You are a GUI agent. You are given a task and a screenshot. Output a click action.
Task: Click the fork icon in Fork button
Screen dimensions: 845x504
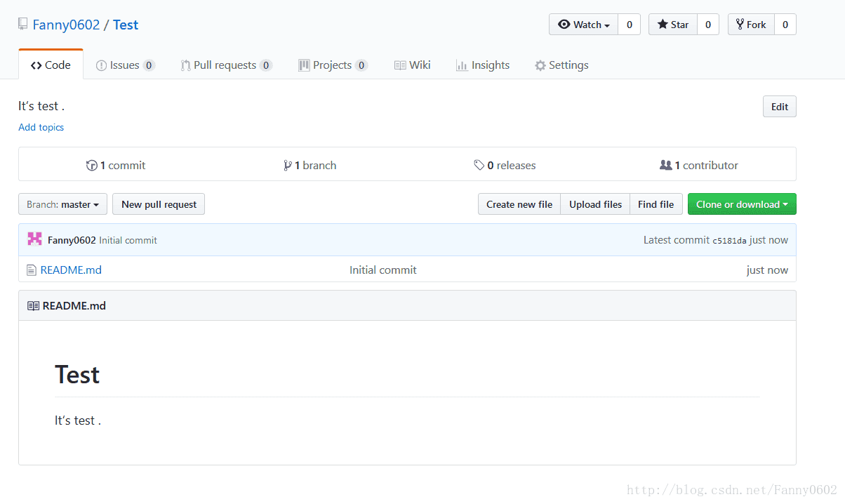[x=740, y=25]
